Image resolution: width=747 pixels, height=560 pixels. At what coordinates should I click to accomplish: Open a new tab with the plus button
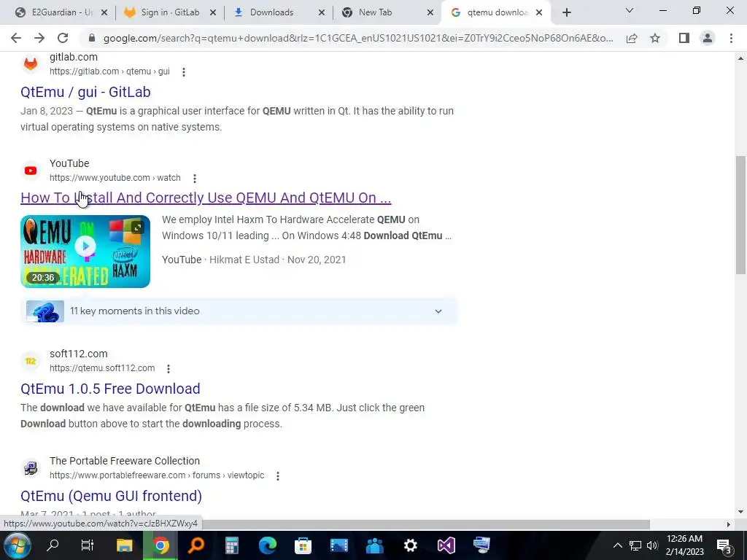coord(566,12)
